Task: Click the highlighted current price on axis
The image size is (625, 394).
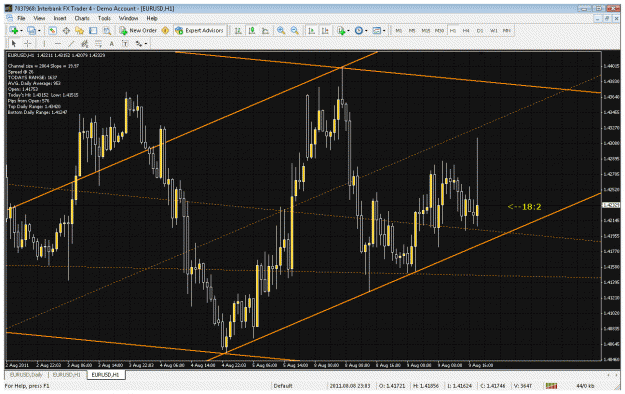Action: 611,205
